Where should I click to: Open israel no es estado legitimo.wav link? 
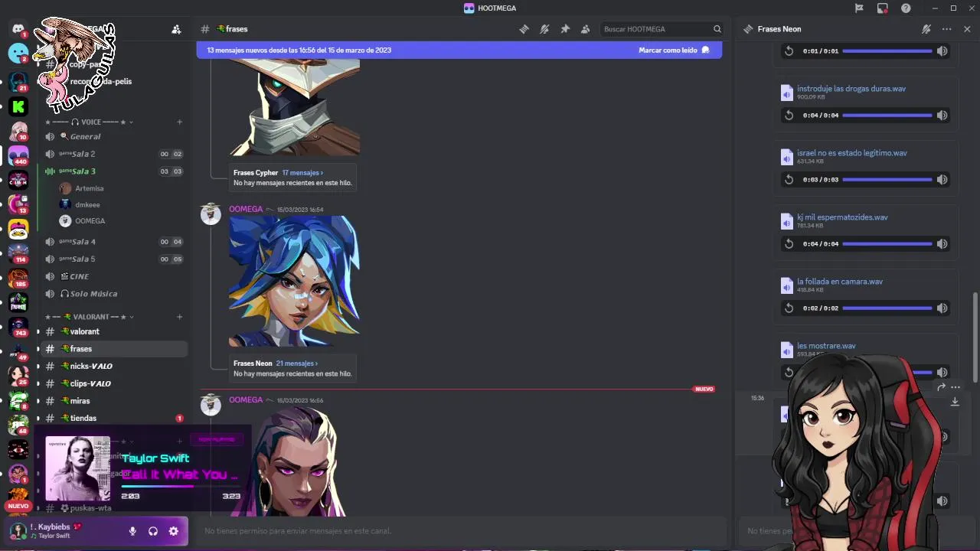point(852,153)
